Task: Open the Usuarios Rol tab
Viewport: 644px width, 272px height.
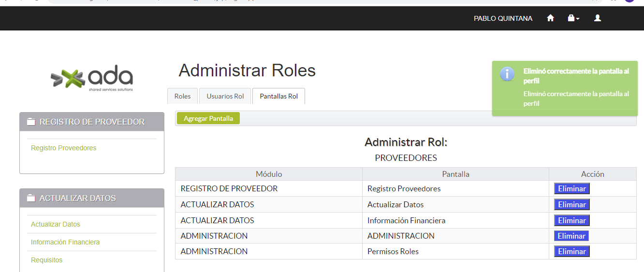Action: [225, 96]
